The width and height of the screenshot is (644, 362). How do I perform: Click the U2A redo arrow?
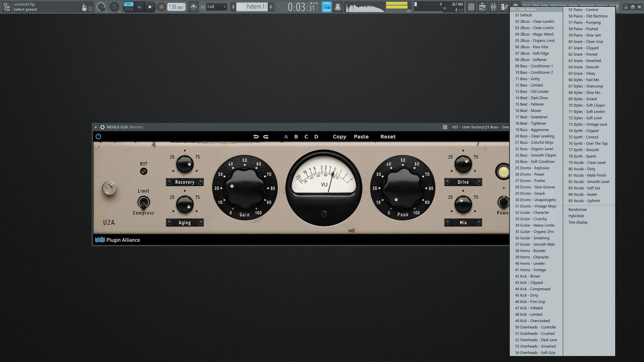coord(266,136)
